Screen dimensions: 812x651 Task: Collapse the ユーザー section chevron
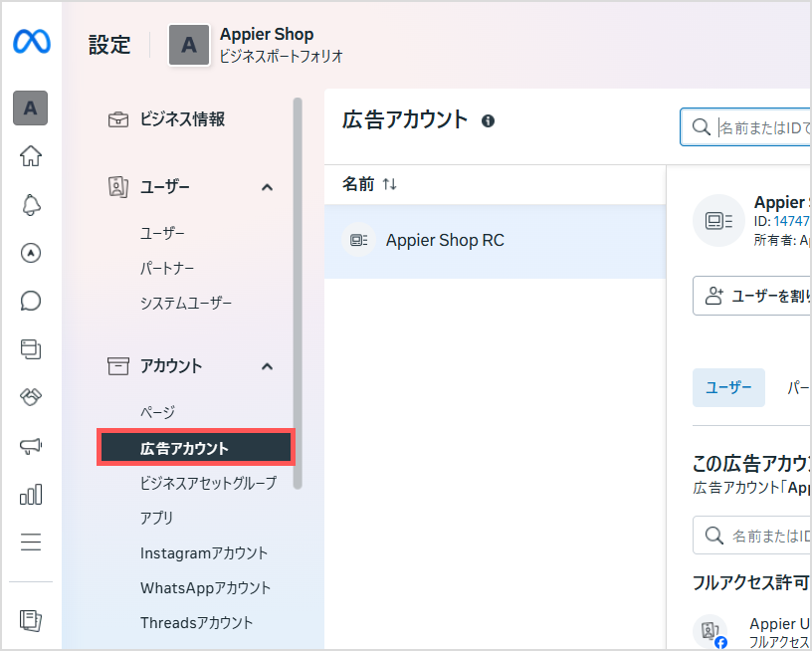click(x=268, y=187)
